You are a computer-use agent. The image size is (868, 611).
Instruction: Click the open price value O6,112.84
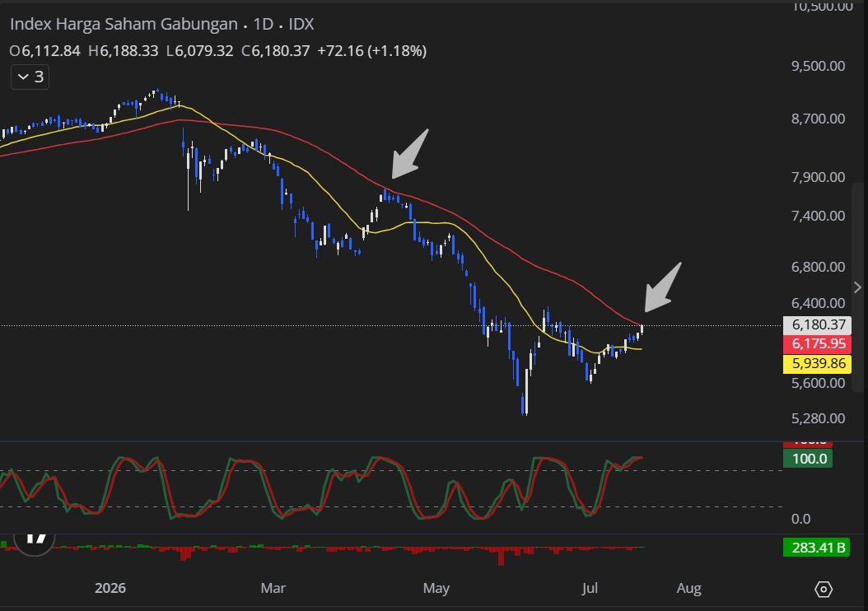[44, 51]
